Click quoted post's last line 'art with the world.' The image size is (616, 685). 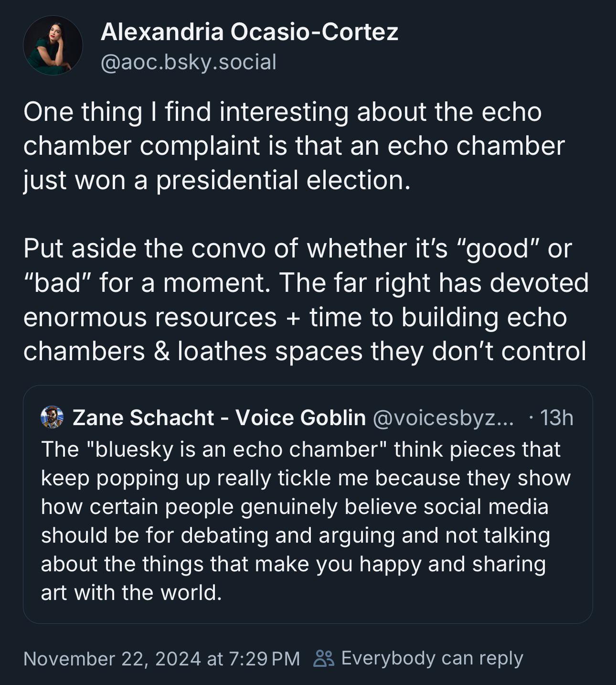click(131, 593)
